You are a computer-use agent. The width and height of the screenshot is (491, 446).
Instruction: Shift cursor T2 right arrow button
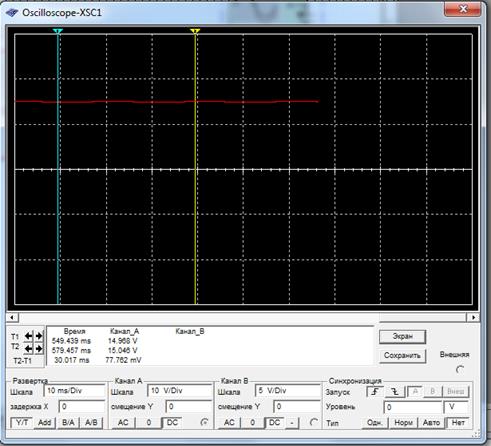(39, 348)
